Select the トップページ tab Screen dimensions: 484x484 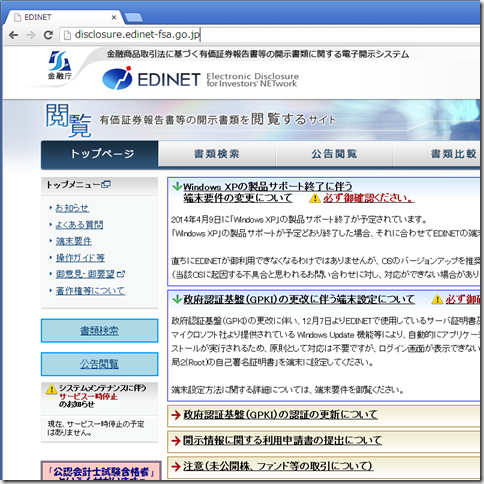tap(100, 154)
